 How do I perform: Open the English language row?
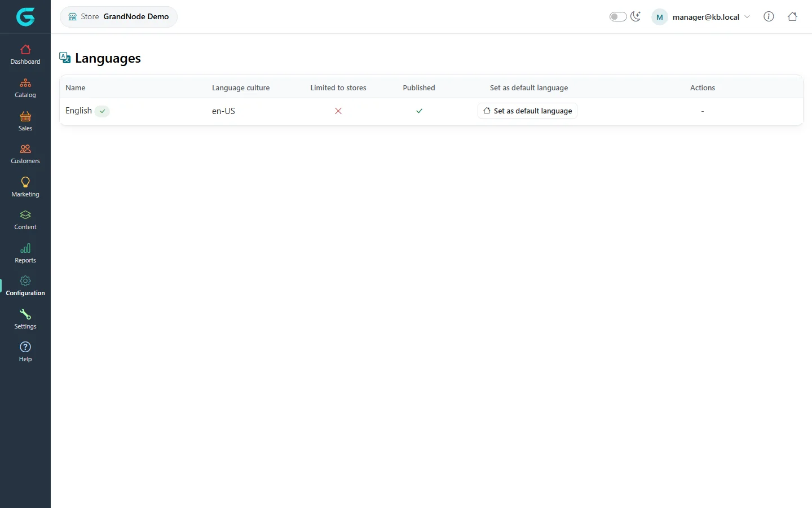[x=431, y=111]
